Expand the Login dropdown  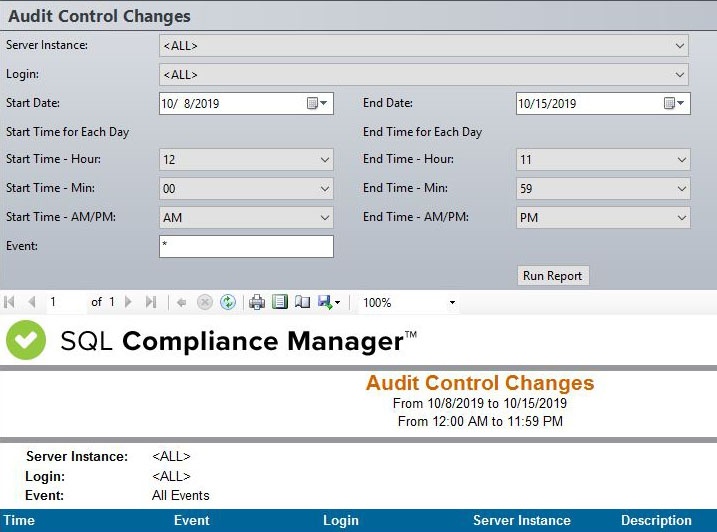680,75
